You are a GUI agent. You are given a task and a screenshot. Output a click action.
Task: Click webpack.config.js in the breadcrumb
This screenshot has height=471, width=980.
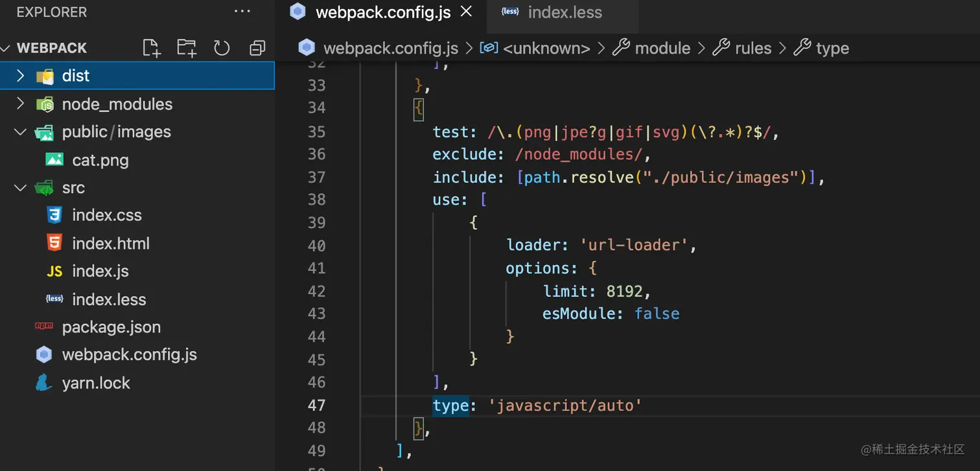pyautogui.click(x=390, y=49)
